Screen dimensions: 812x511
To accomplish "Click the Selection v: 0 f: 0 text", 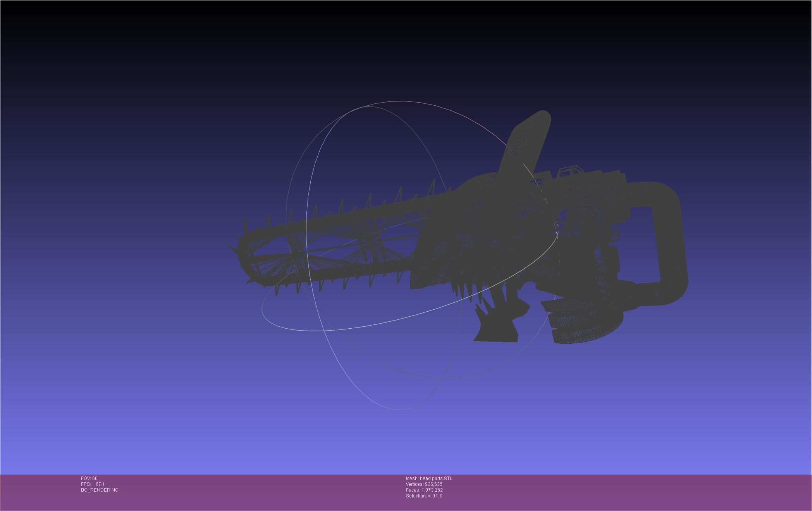I will pos(424,496).
